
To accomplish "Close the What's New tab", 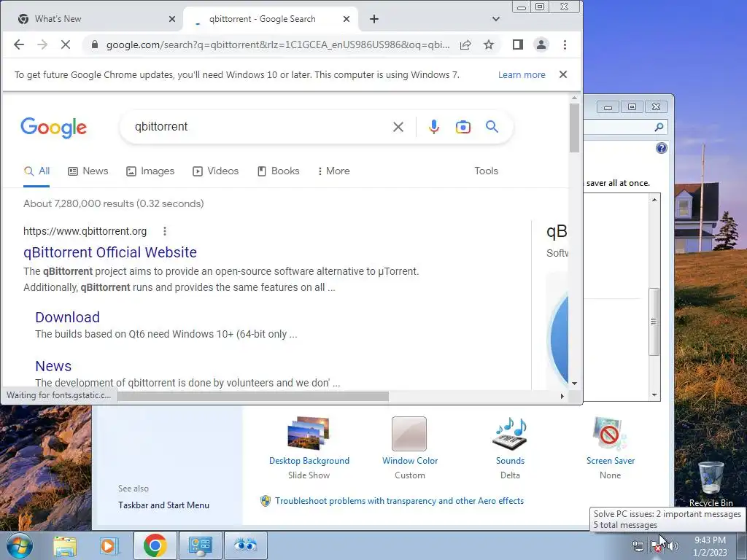I will pos(172,19).
